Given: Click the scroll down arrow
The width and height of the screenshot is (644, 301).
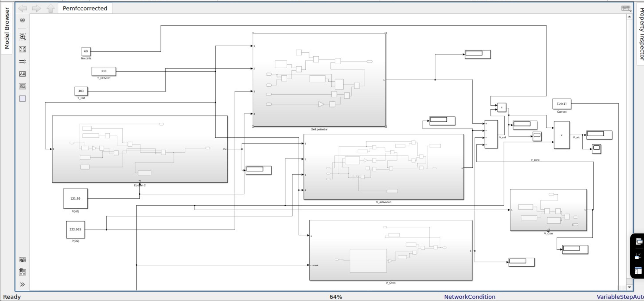Looking at the screenshot, I should [x=629, y=288].
